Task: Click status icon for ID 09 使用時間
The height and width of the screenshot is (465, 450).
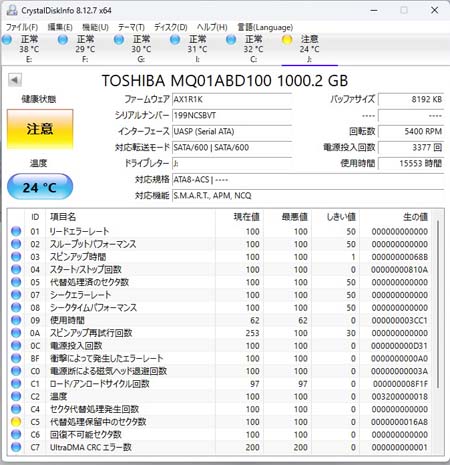Action: tap(16, 320)
